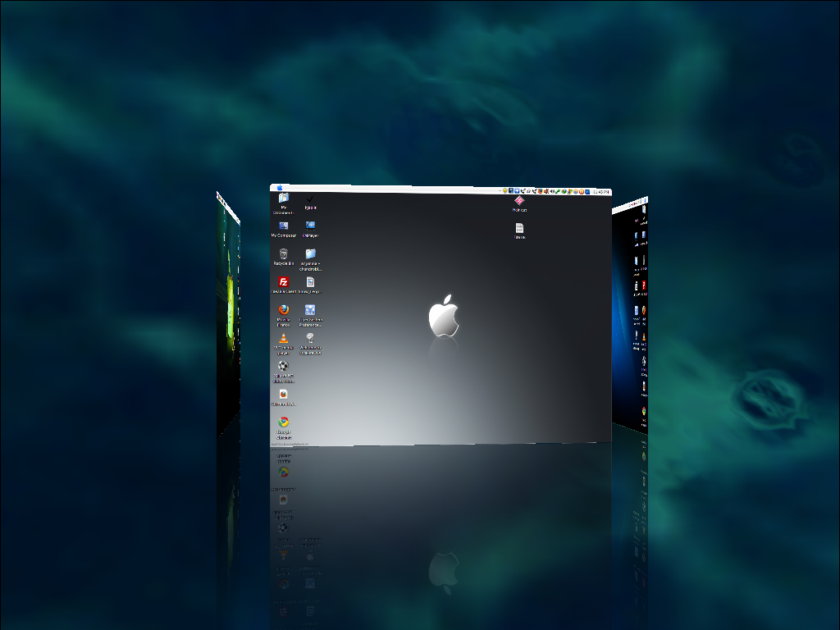
Task: Click the large Apple logo on the wallpaper
Action: pyautogui.click(x=444, y=316)
